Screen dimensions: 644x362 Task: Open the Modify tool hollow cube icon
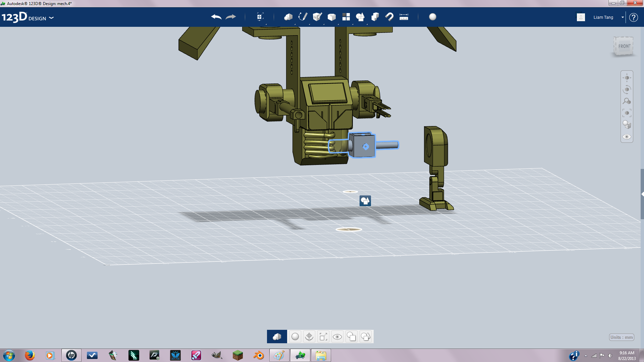point(331,17)
